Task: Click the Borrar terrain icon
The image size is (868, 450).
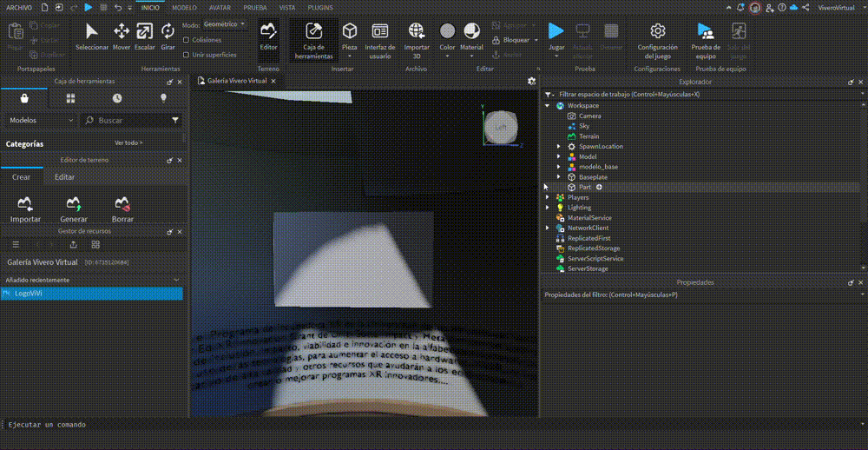Action: 122,208
